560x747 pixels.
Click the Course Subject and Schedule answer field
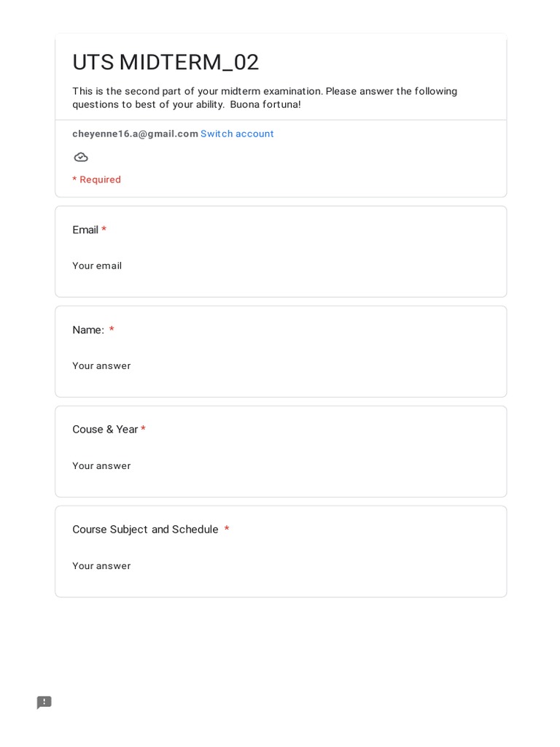(x=101, y=565)
